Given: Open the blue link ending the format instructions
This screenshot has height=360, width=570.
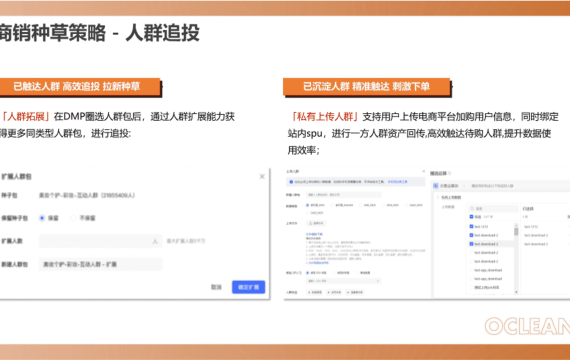Looking at the screenshot, I should point(318,263).
